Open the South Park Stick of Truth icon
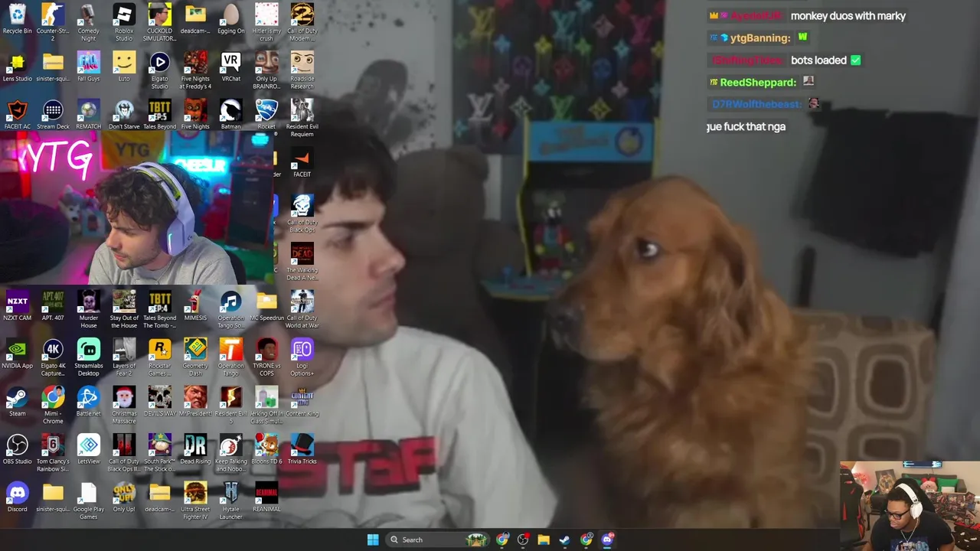Viewport: 980px width, 551px height. (x=159, y=453)
